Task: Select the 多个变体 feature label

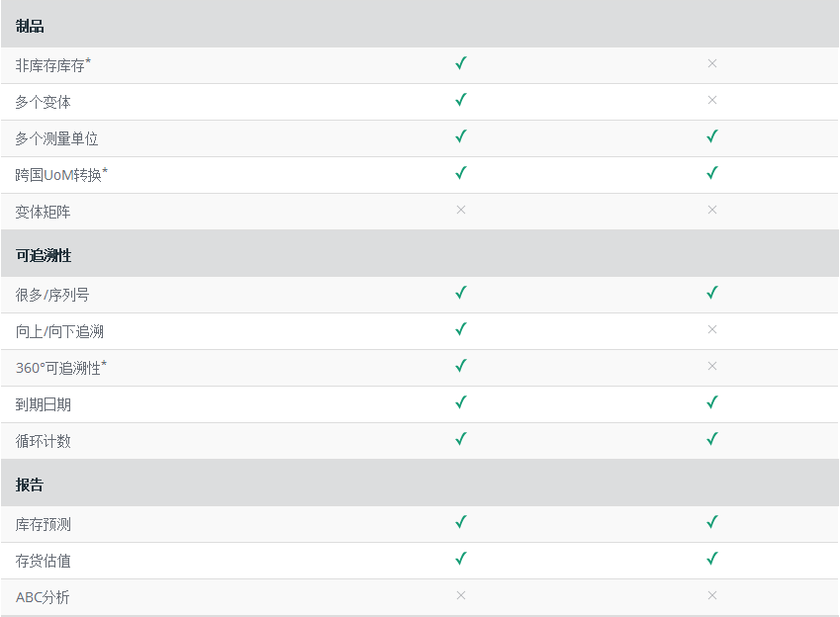Action: (43, 102)
